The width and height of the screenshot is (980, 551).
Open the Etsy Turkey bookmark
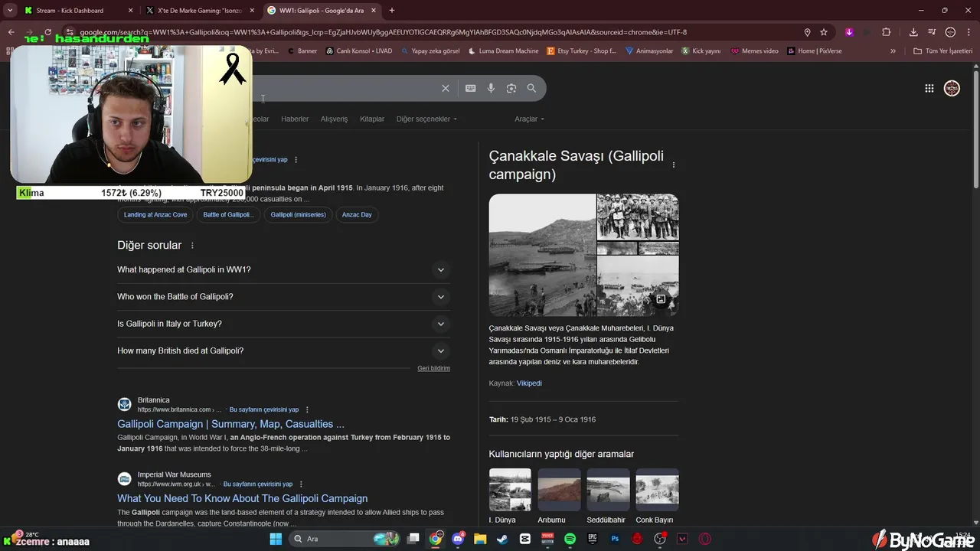(582, 51)
